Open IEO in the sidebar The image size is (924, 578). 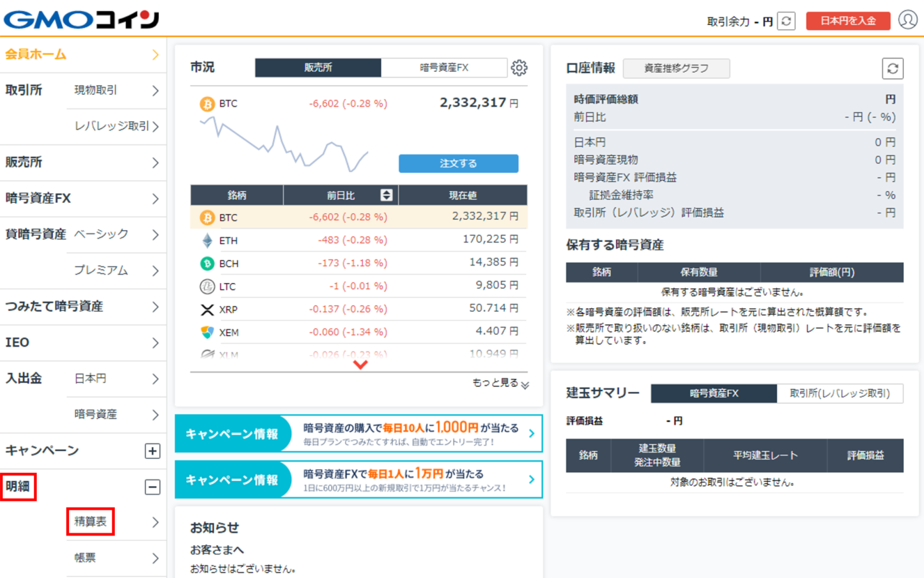coord(83,343)
